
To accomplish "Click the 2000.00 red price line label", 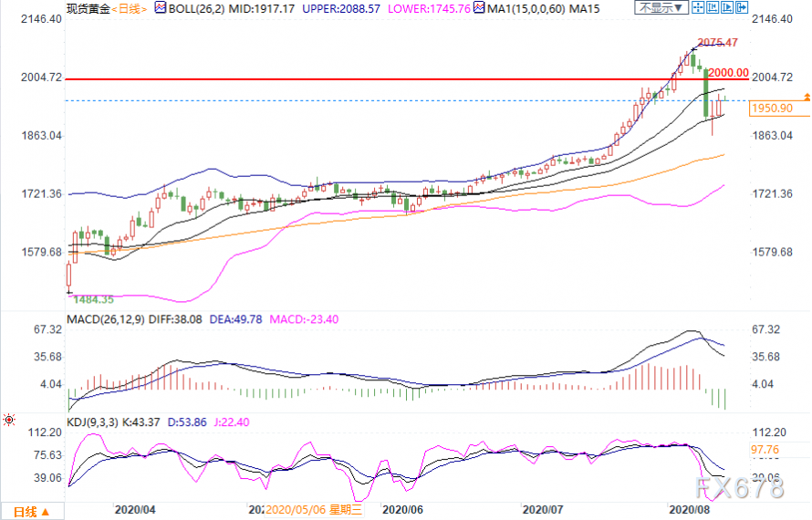I will 728,72.
